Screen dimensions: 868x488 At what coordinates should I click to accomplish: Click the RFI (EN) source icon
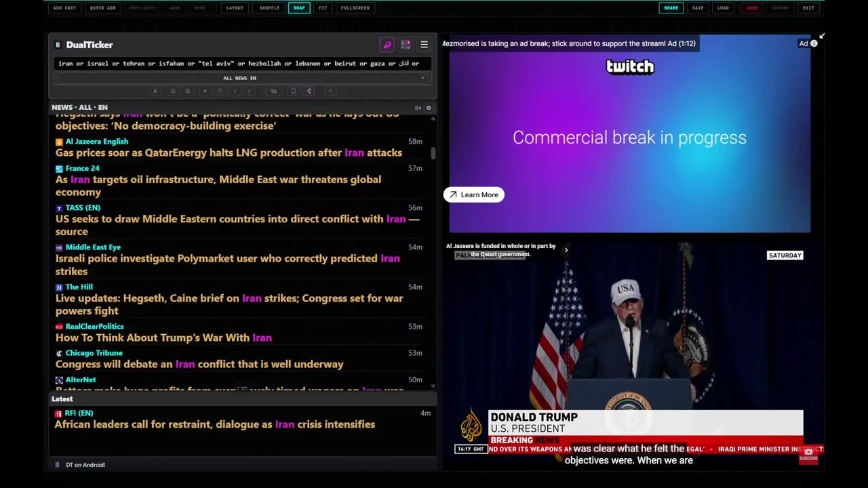point(58,413)
